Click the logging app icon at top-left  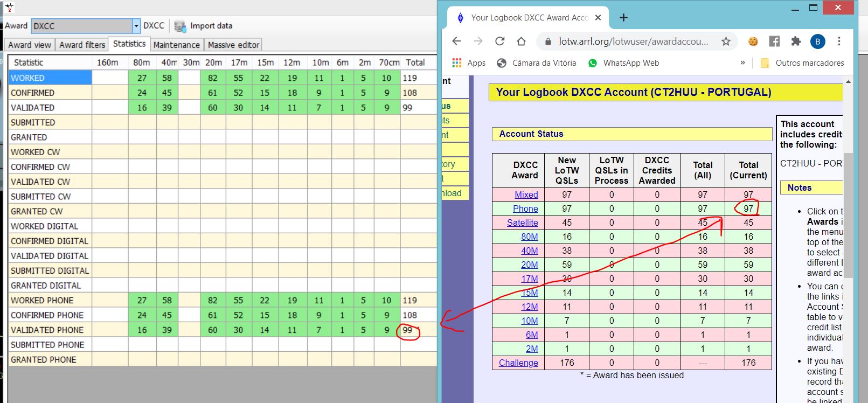pyautogui.click(x=9, y=8)
